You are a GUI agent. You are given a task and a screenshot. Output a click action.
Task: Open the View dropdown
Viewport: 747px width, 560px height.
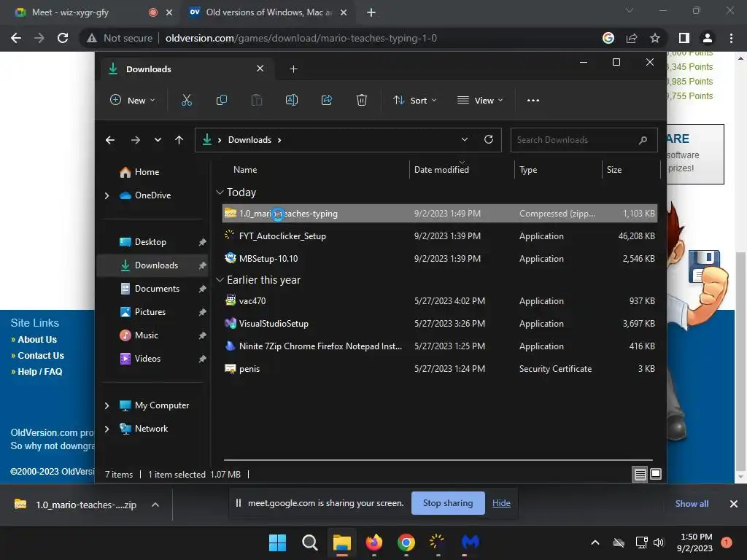coord(480,101)
